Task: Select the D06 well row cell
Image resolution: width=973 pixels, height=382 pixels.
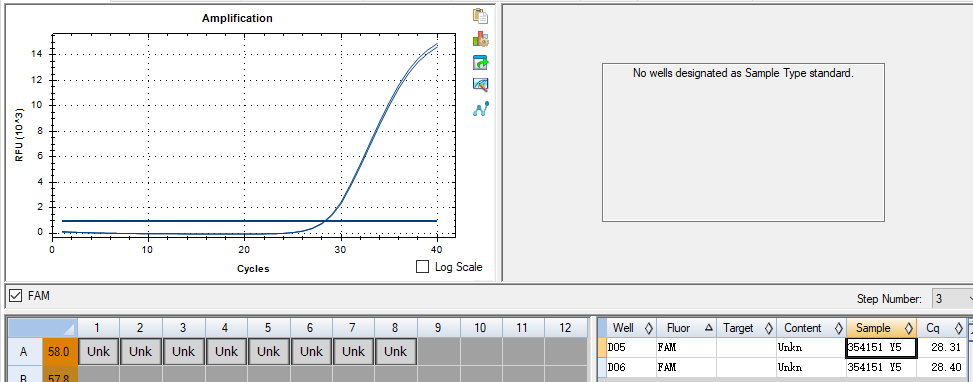Action: point(632,368)
